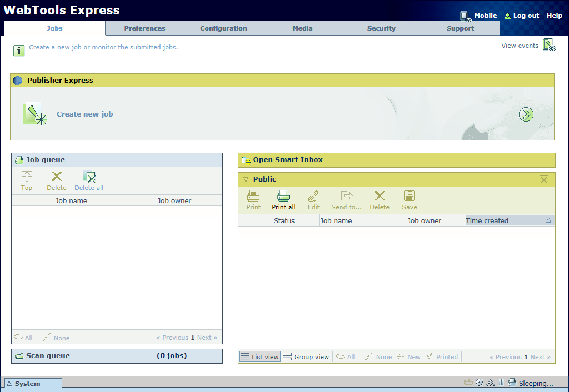569x392 pixels.
Task: Open the Support tab
Action: click(460, 28)
